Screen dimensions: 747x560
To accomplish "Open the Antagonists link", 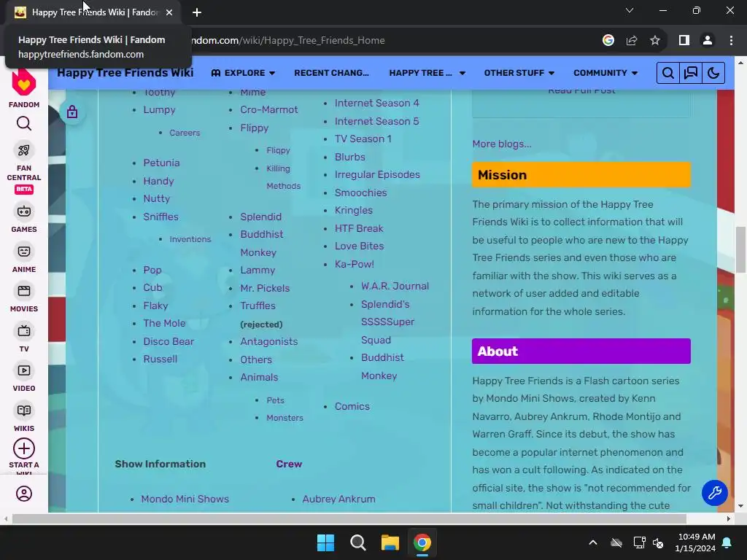I will tap(268, 341).
